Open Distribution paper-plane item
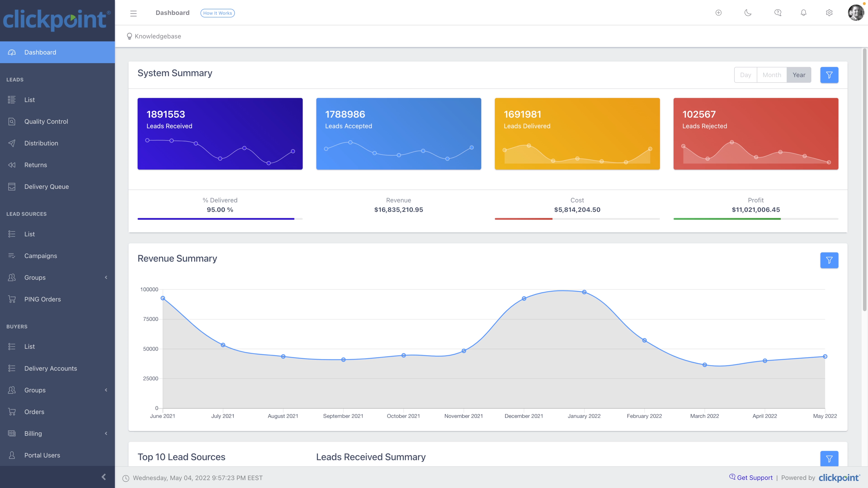Viewport: 868px width, 488px height. [x=57, y=143]
